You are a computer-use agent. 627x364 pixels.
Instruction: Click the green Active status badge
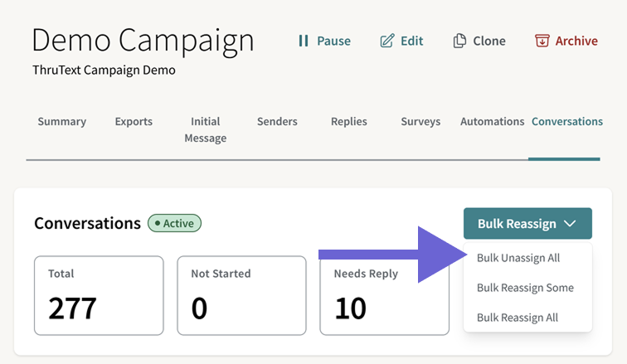(174, 223)
